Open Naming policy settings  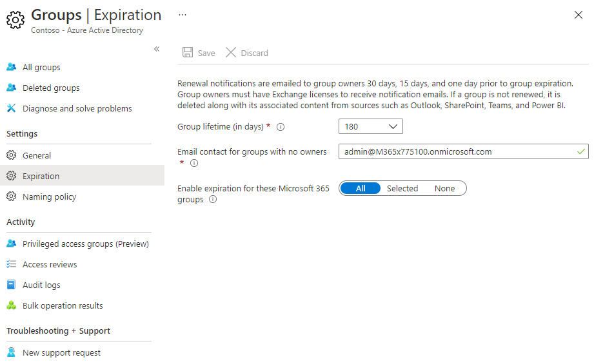(x=49, y=196)
